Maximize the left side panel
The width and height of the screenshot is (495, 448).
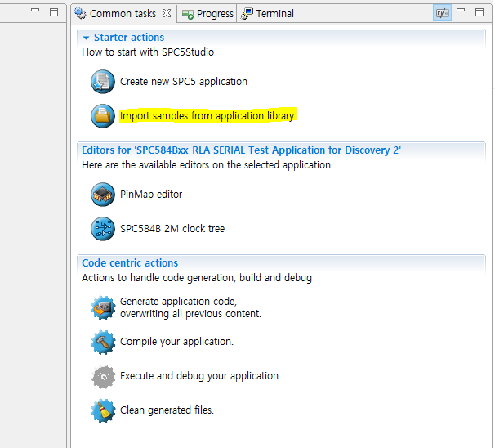pyautogui.click(x=54, y=12)
